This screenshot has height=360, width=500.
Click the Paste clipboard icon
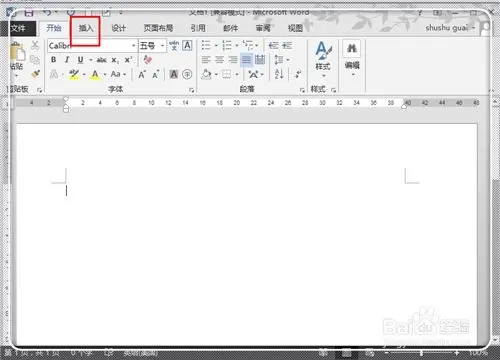click(x=17, y=52)
